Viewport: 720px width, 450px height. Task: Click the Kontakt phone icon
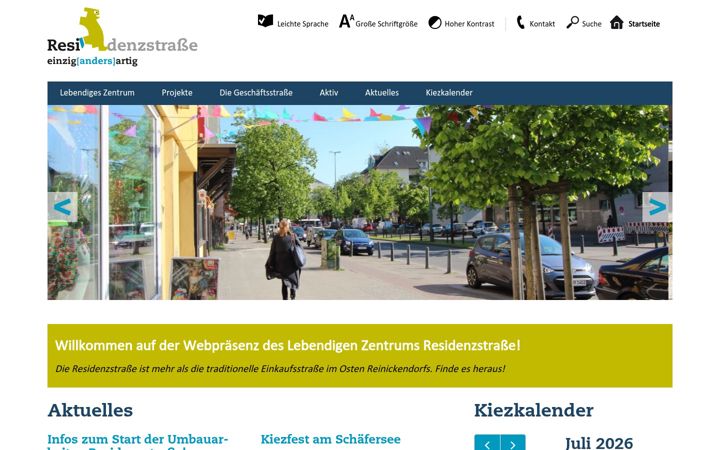tap(520, 22)
